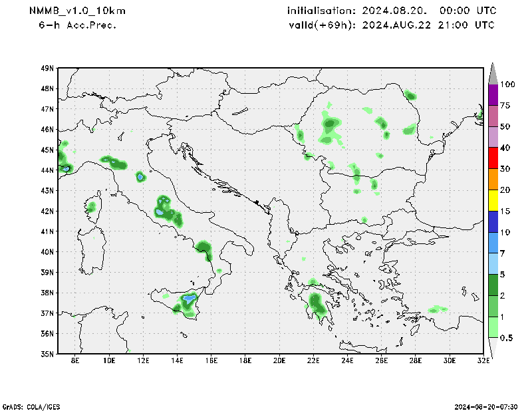
Task: Select the lightest green swatch above 0.5
Action: [493, 327]
